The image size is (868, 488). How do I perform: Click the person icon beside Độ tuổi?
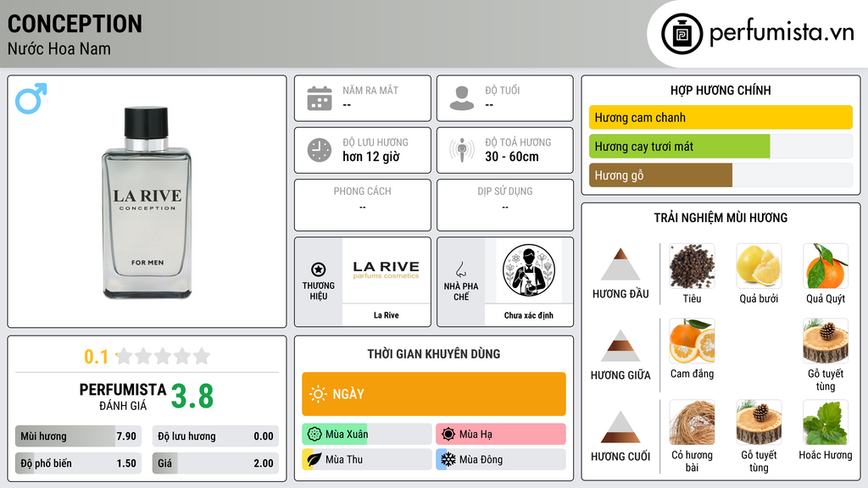click(x=462, y=98)
